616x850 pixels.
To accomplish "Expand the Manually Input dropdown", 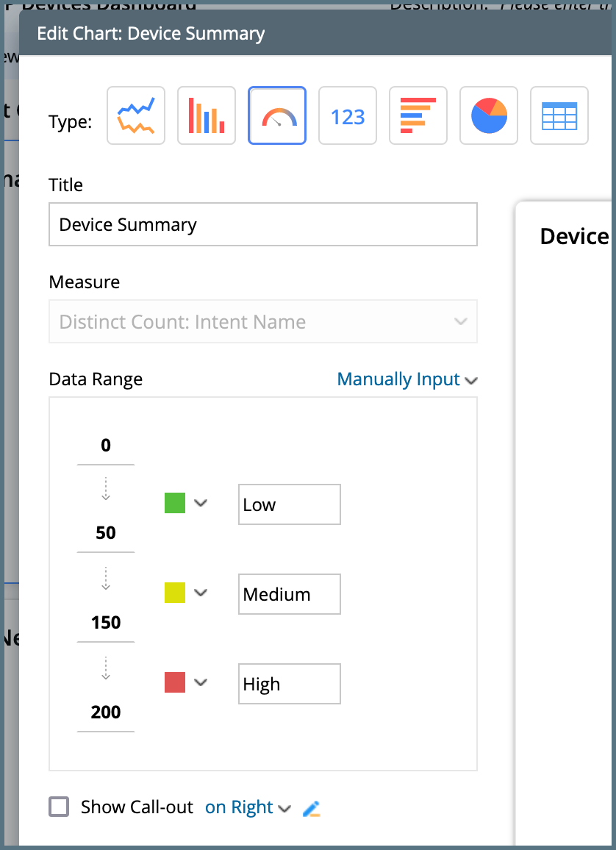I will point(407,379).
